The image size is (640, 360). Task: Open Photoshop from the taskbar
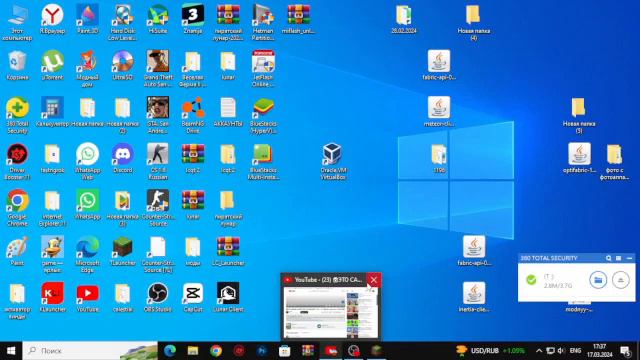(262, 351)
